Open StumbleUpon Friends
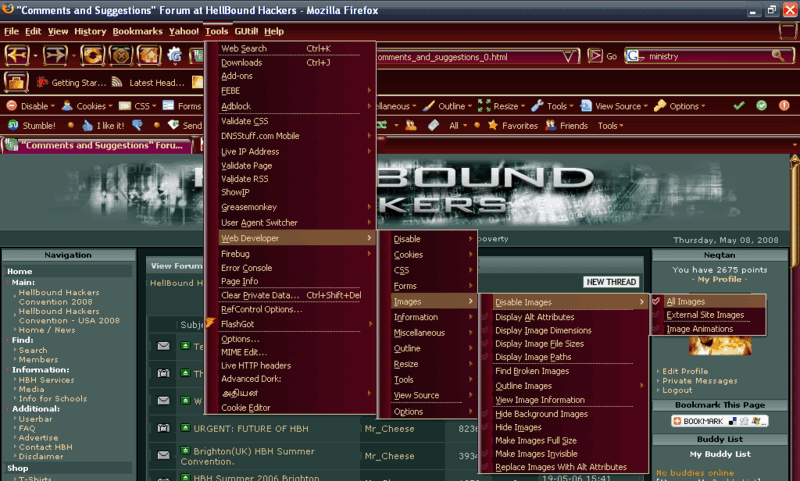 pos(566,125)
